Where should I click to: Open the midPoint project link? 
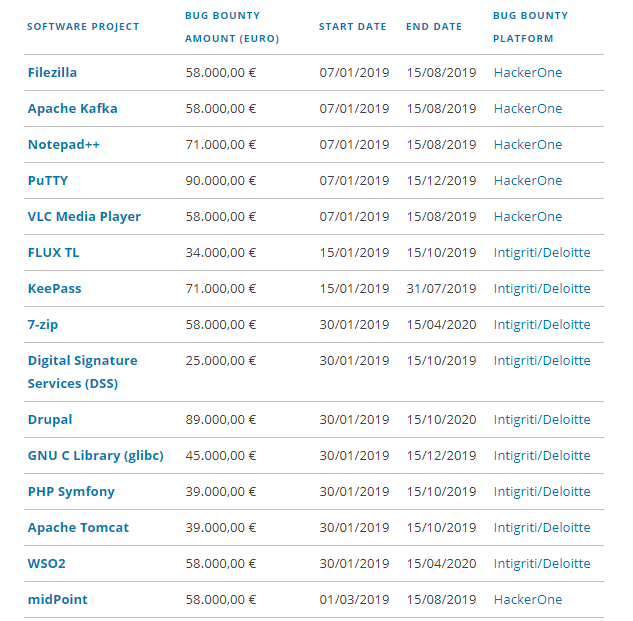pyautogui.click(x=57, y=600)
